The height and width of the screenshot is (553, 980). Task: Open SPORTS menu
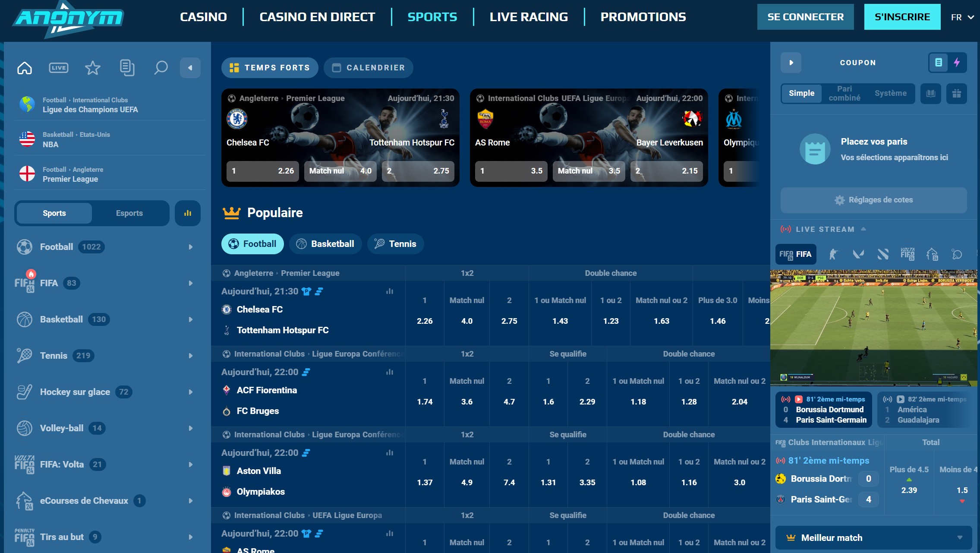click(432, 17)
